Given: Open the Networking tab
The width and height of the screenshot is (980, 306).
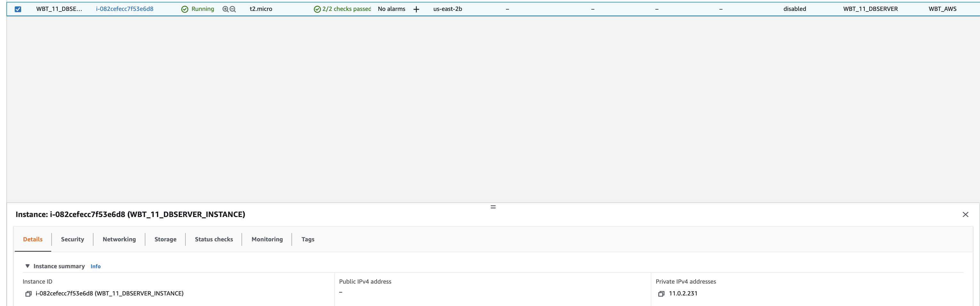Looking at the screenshot, I should click(119, 239).
